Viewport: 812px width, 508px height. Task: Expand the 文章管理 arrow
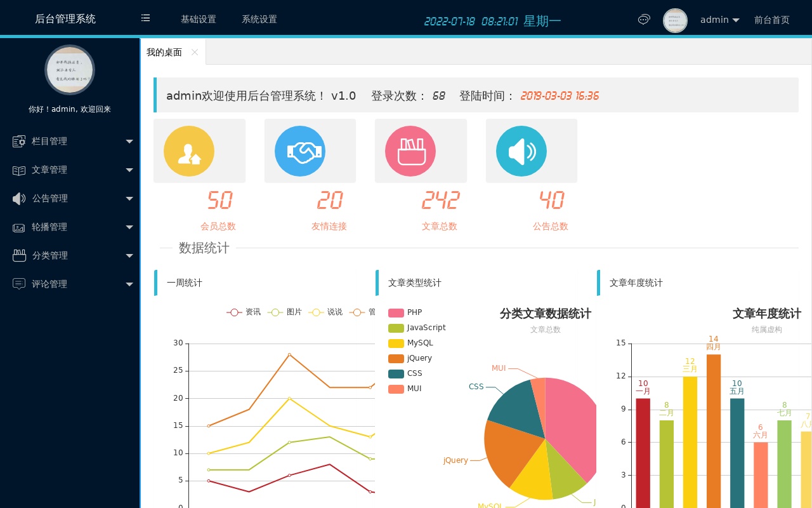[x=129, y=170]
